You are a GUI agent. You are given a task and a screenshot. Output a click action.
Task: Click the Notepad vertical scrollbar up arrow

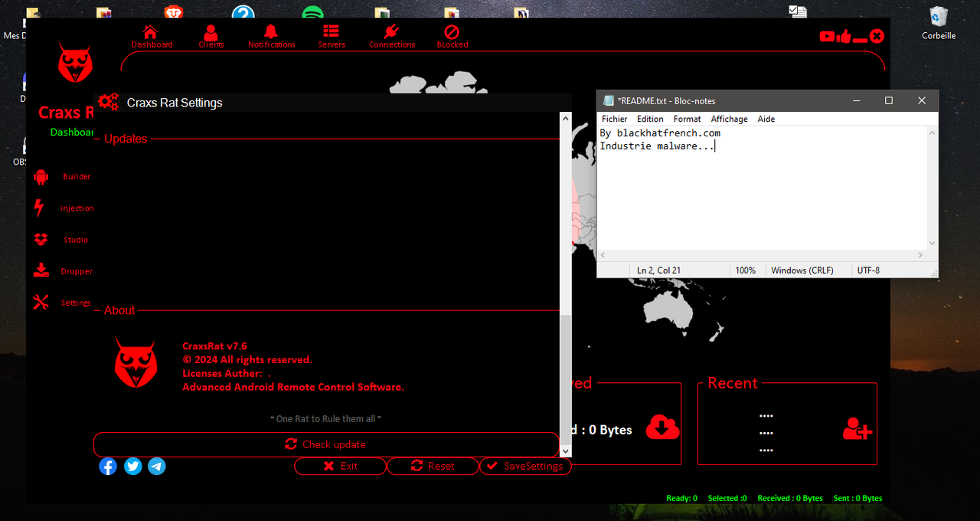tap(933, 133)
